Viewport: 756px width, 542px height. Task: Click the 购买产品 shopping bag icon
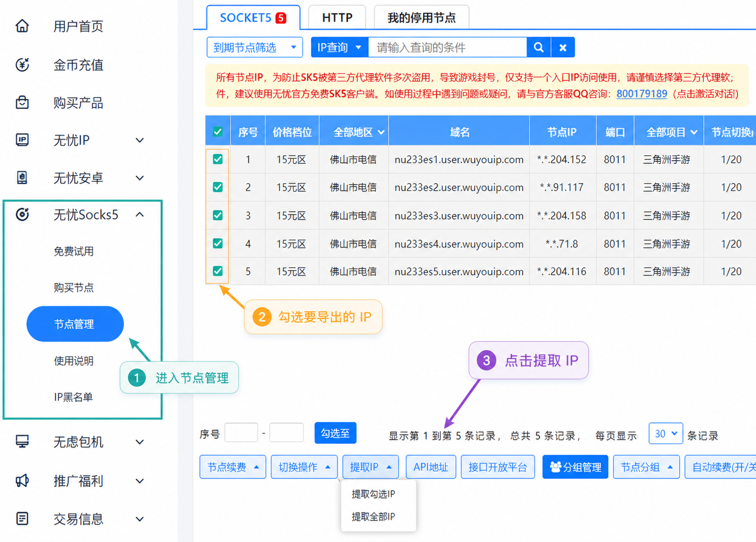(x=22, y=102)
